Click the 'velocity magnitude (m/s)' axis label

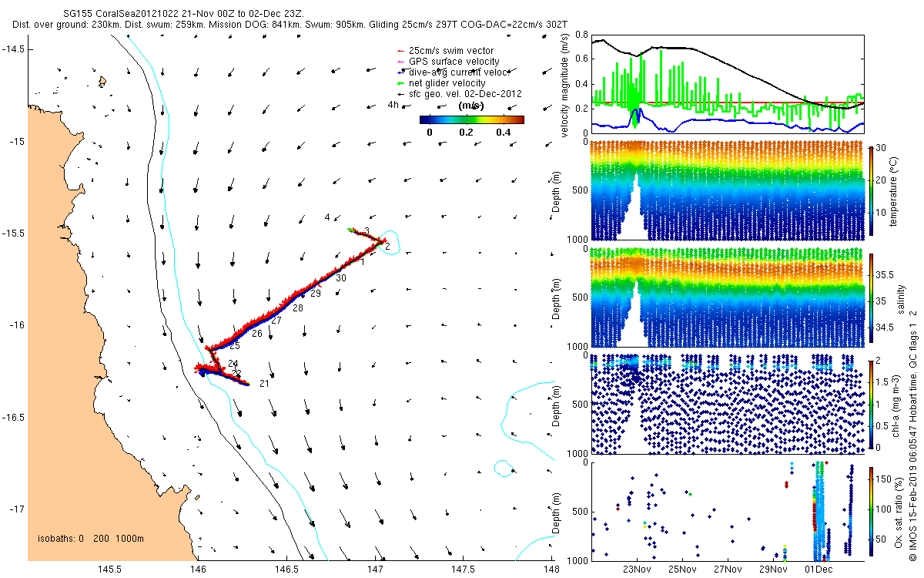566,86
